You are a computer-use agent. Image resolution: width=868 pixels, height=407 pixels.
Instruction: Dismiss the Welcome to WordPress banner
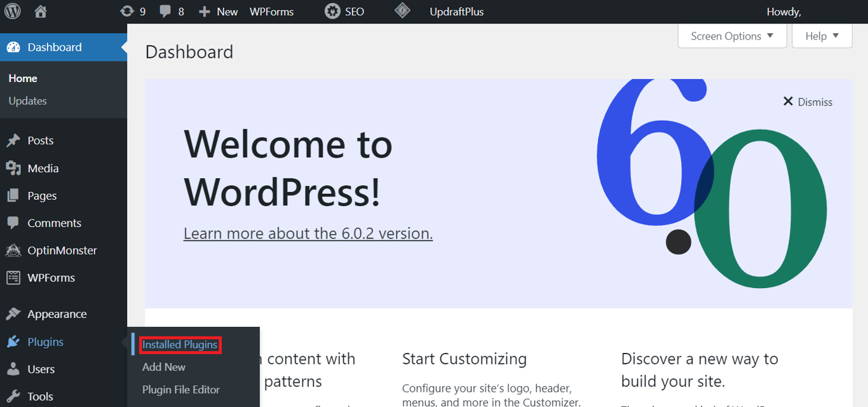pyautogui.click(x=807, y=101)
